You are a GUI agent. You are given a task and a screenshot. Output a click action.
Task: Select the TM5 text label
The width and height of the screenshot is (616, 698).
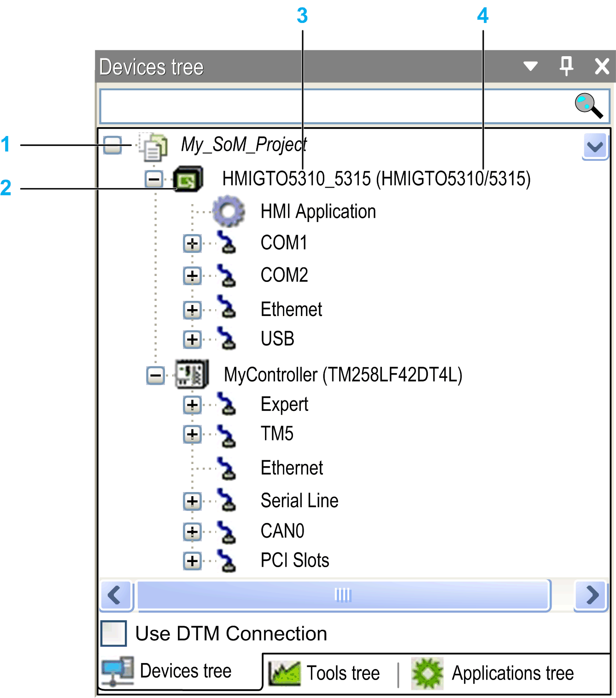coord(277,434)
